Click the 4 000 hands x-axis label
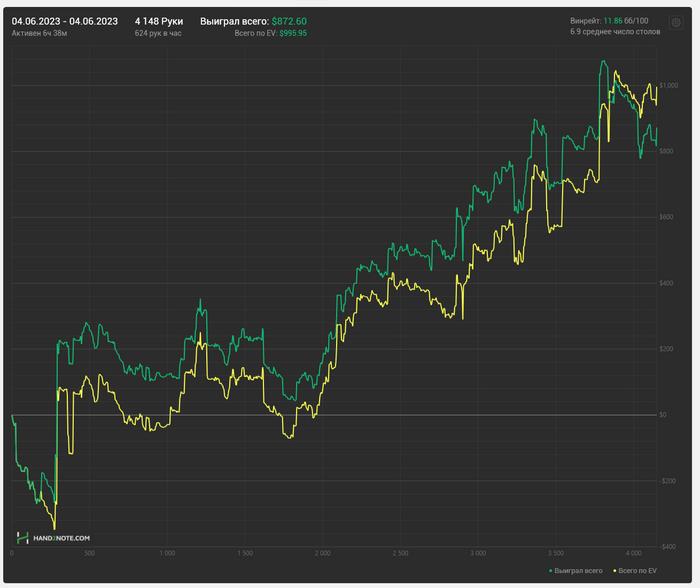The width and height of the screenshot is (700, 588). (x=633, y=553)
